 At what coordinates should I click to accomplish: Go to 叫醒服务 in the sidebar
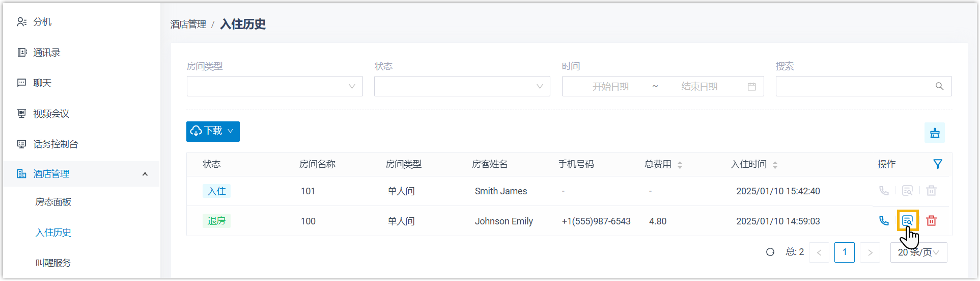pos(53,263)
